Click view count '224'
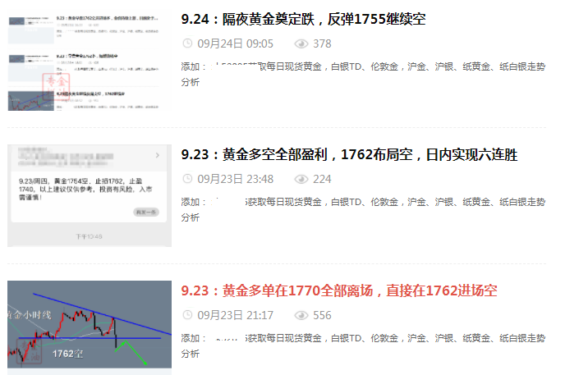This screenshot has width=588, height=375. [322, 179]
